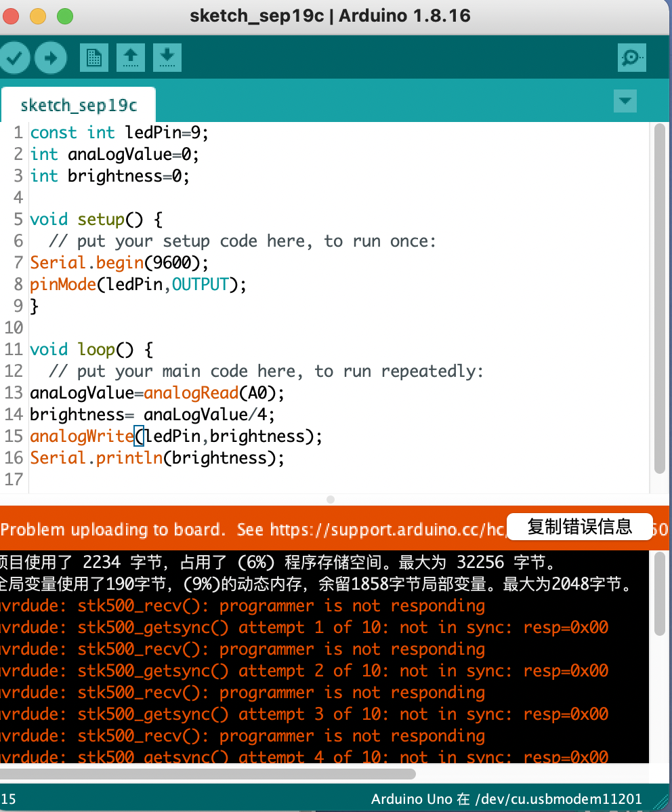The height and width of the screenshot is (812, 672).
Task: Click 'brightness= analogValue/4;' line
Action: click(x=152, y=415)
